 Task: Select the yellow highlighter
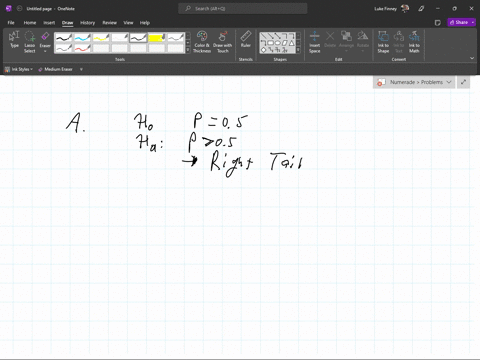click(x=157, y=38)
